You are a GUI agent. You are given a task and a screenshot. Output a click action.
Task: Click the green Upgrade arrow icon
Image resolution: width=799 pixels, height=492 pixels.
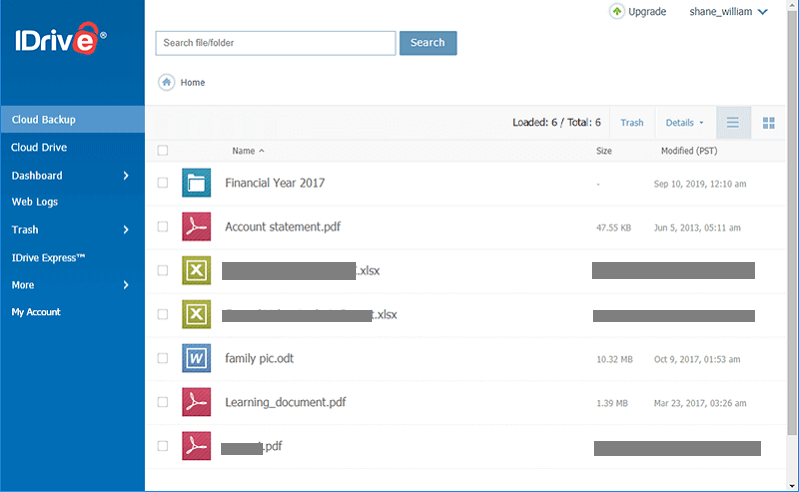(x=617, y=11)
